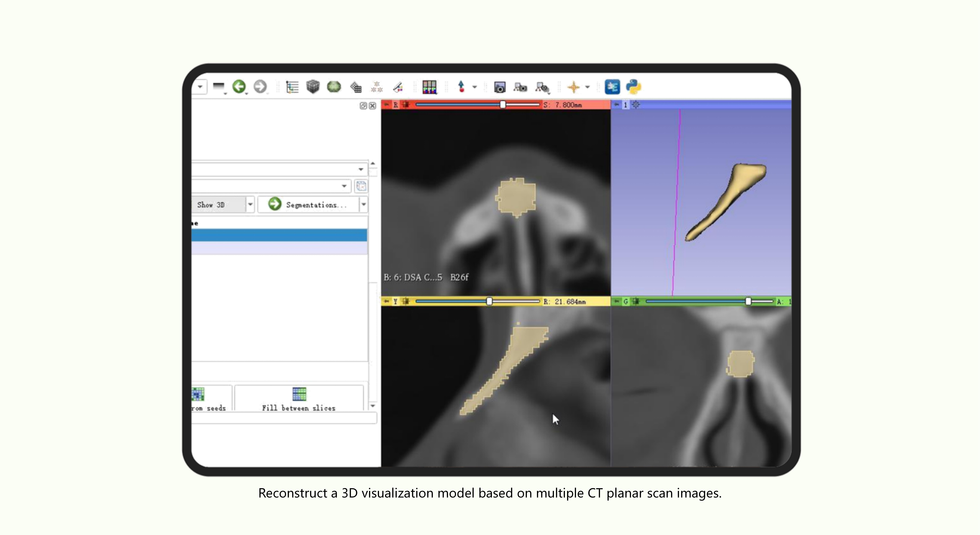Expand the crosshair options dropdown arrow
Screen dimensions: 980x535
587,87
